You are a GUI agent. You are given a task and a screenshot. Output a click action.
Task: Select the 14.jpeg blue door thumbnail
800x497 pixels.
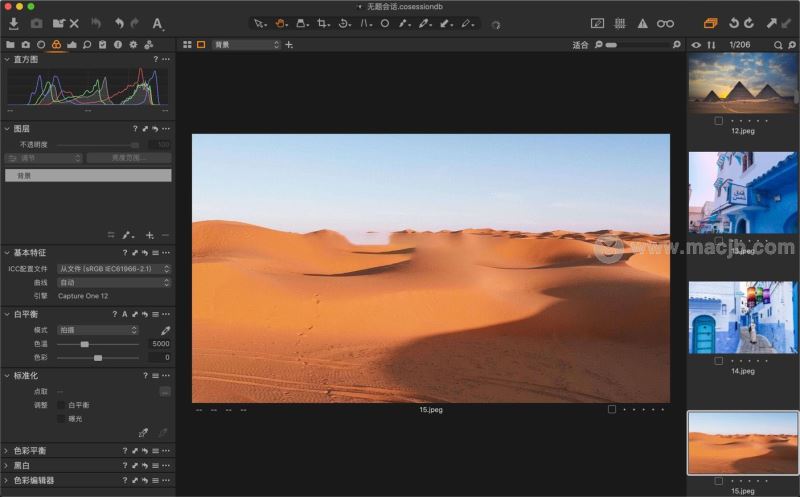click(742, 317)
